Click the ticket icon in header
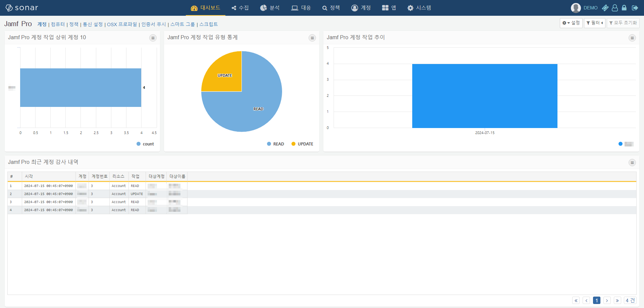644x308 pixels. 605,8
